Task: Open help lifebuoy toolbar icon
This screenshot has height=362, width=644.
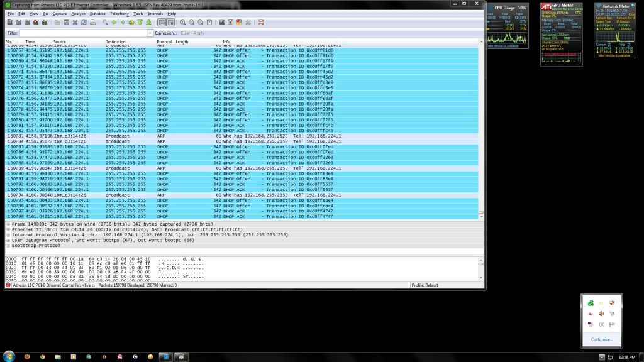Action: pyautogui.click(x=261, y=23)
